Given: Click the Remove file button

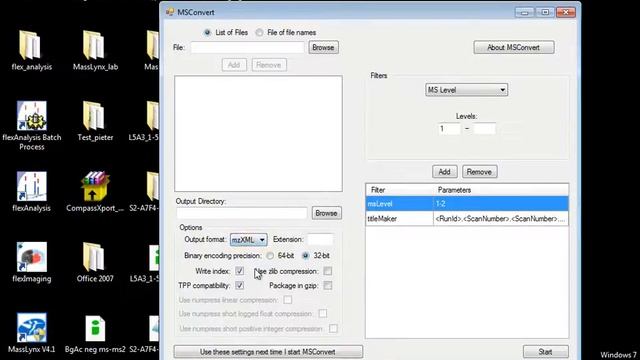Looking at the screenshot, I should pos(269,65).
